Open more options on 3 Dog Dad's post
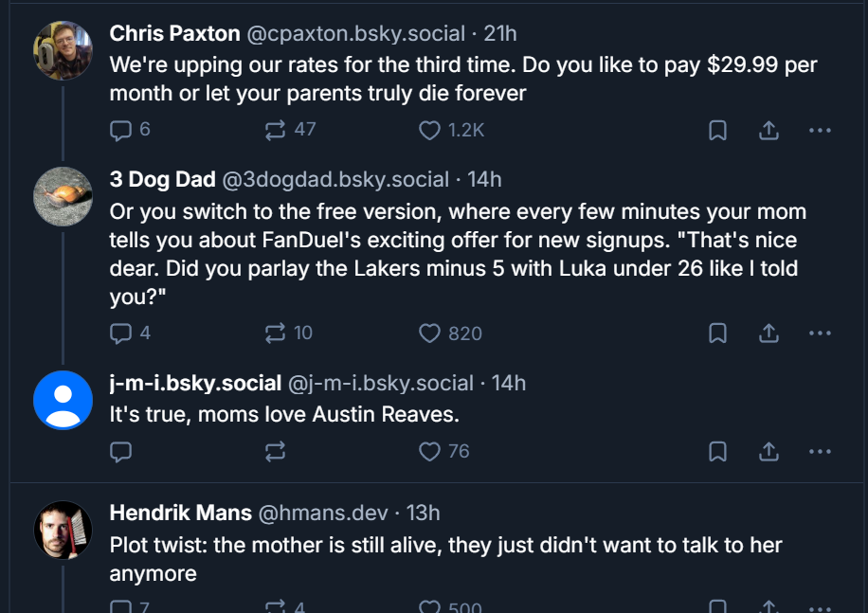The height and width of the screenshot is (613, 868). pos(820,333)
